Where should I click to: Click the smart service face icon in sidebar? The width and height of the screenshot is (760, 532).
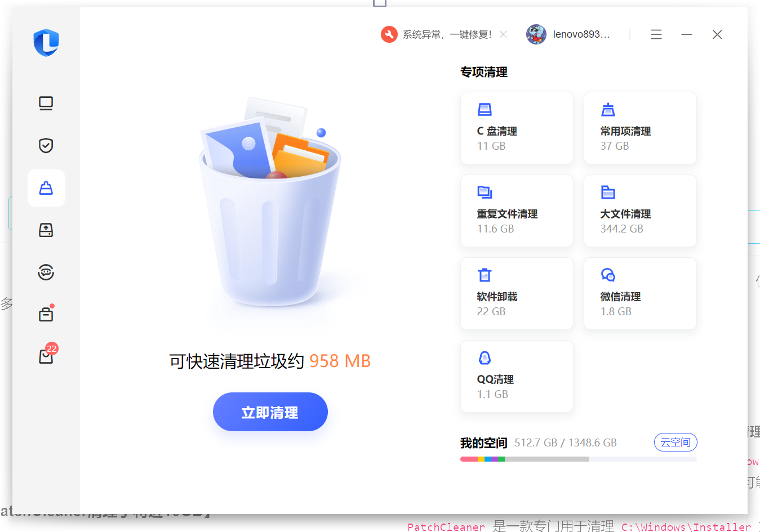pos(46,272)
